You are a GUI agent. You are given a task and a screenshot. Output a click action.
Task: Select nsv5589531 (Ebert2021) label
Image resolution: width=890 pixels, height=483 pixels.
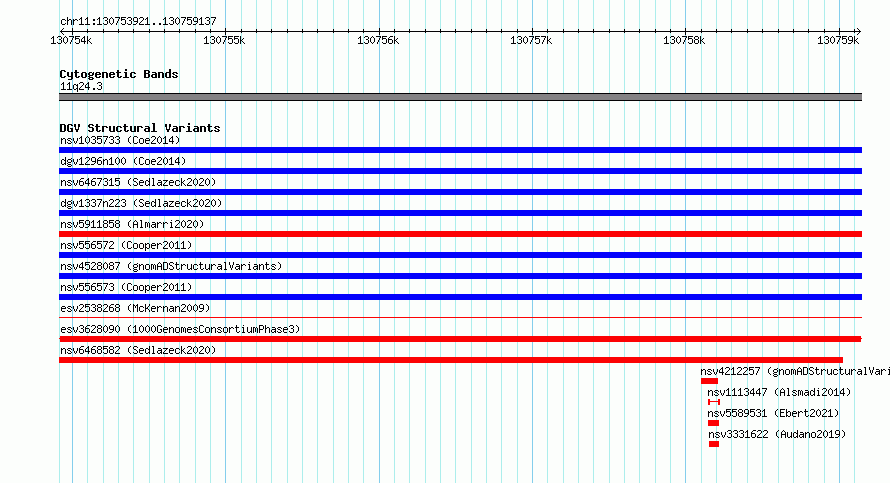[773, 413]
